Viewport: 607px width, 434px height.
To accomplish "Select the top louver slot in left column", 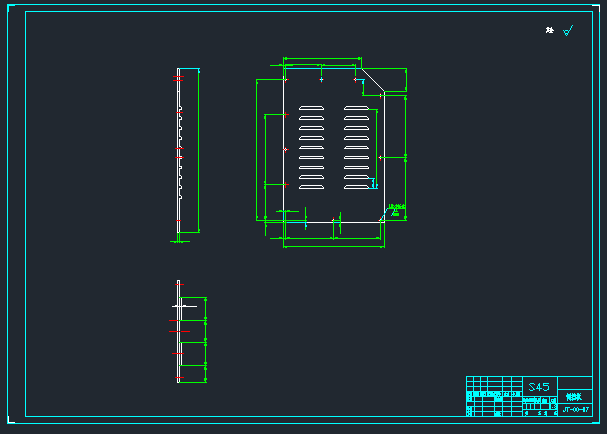I will (x=311, y=108).
